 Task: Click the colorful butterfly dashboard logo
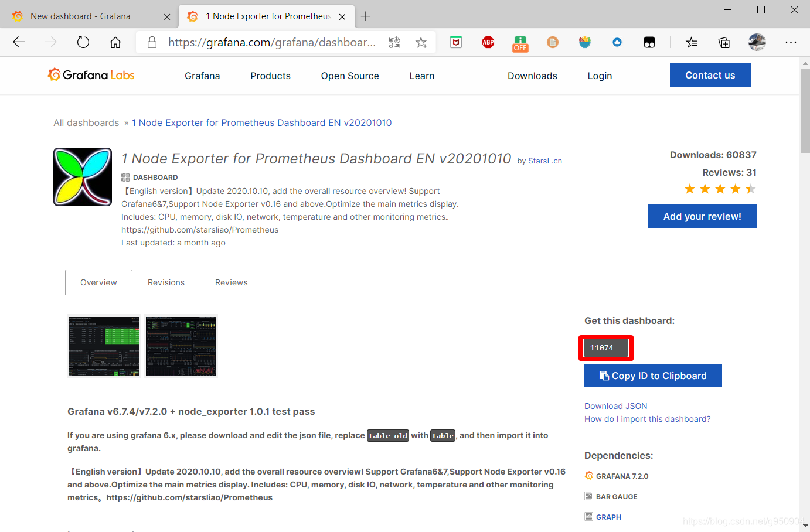point(83,177)
